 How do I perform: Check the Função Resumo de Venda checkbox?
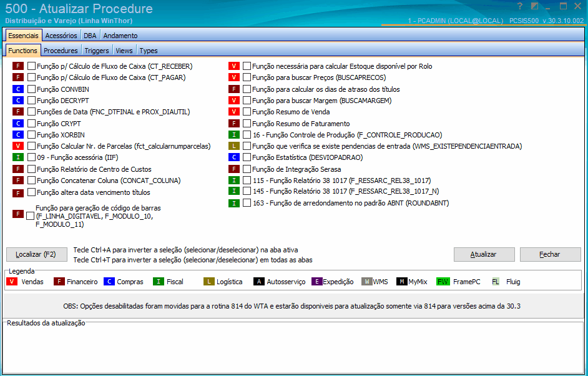(247, 112)
